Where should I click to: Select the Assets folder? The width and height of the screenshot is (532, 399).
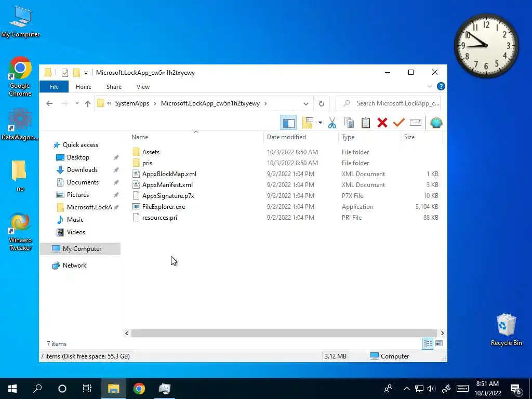(x=151, y=152)
